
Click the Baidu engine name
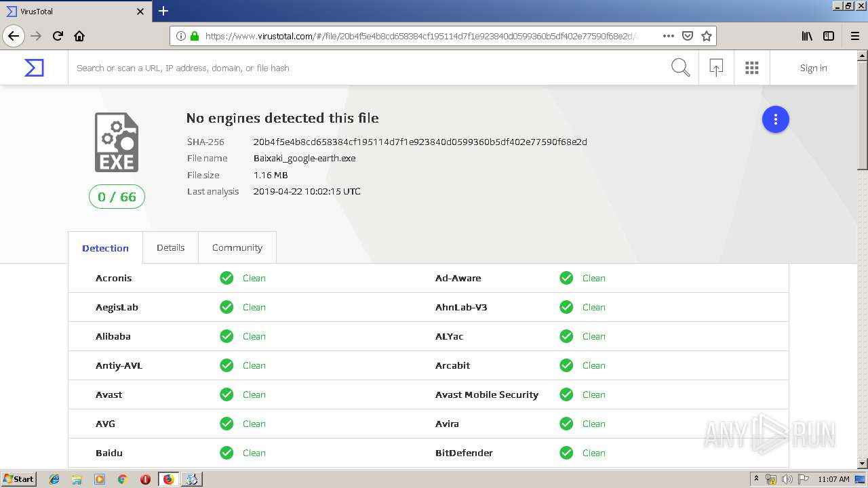[x=108, y=453]
